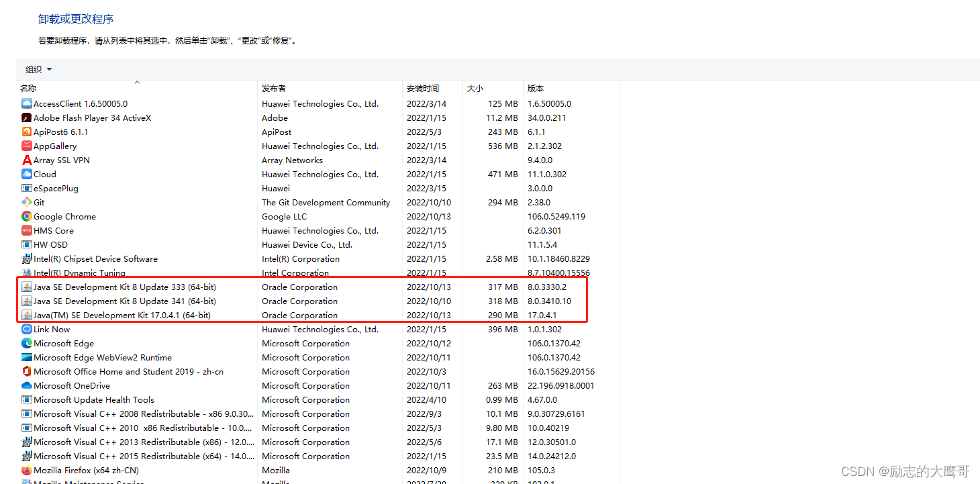Click the publisher 'Intel(R) Corporation'
Viewport: 980px width, 484px height.
[301, 258]
